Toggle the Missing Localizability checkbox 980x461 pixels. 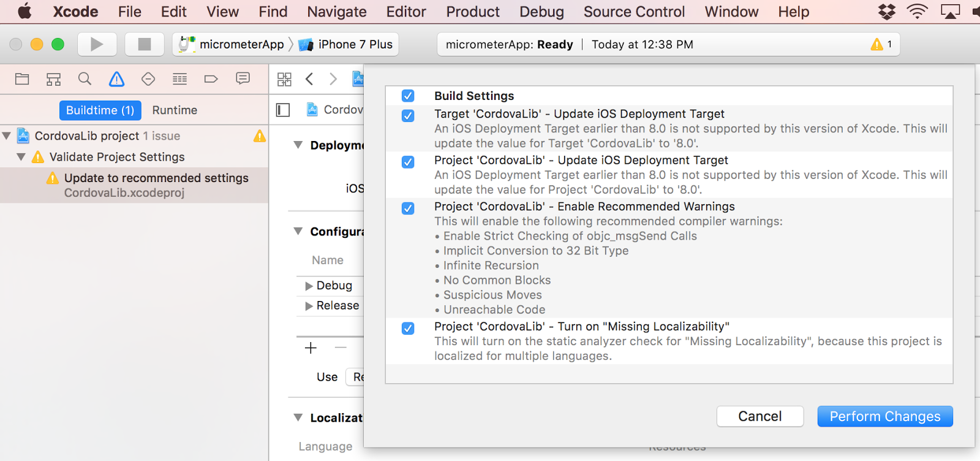[x=408, y=329]
